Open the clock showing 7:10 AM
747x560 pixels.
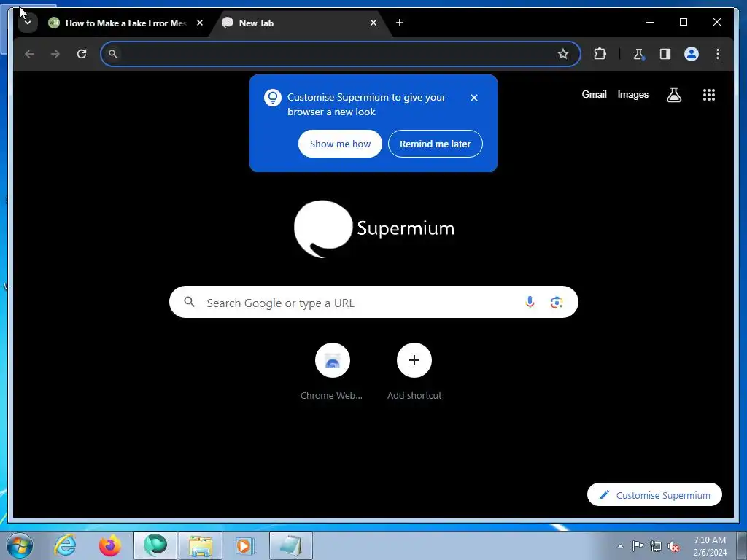[709, 545]
